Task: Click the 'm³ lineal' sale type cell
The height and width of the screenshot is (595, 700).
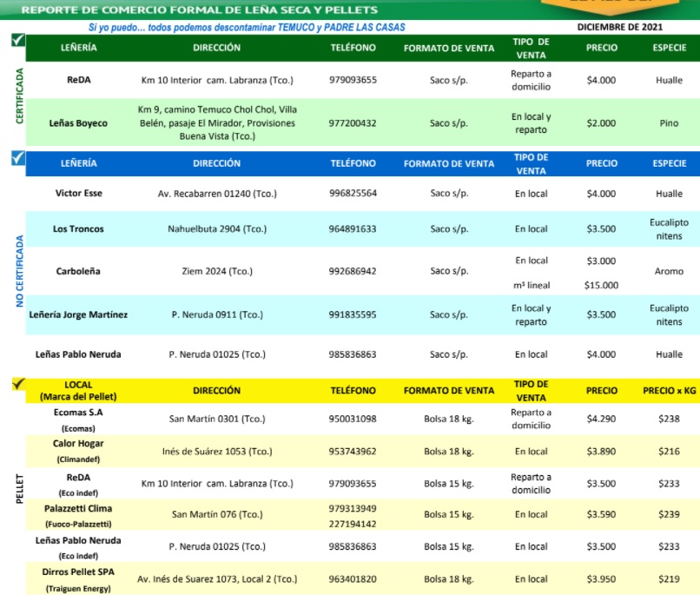Action: click(532, 285)
